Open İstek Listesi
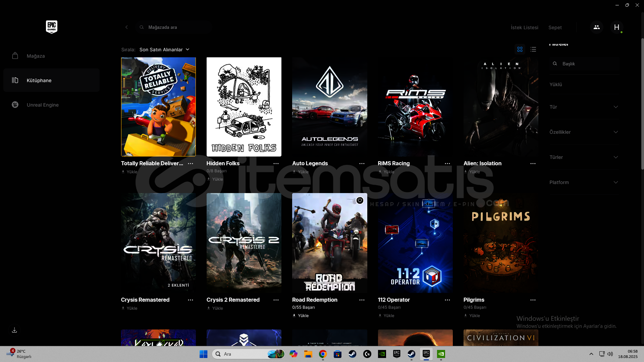The image size is (644, 362). pyautogui.click(x=525, y=27)
